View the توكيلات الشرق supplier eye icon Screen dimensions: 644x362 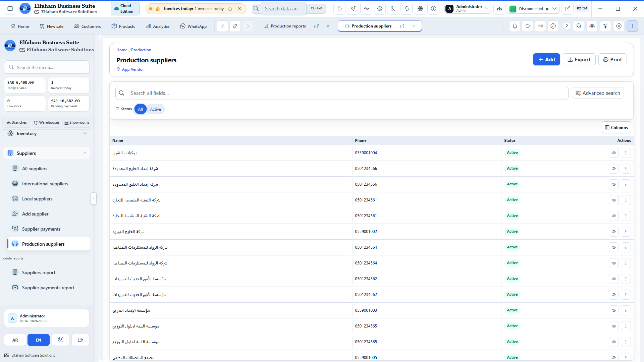pos(614,153)
